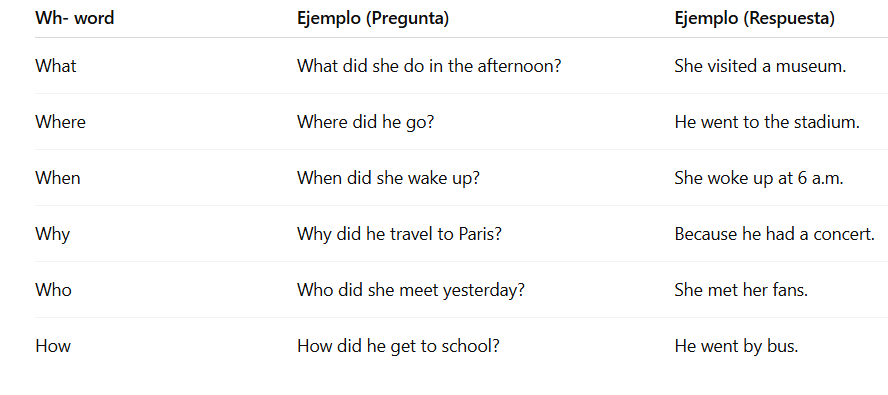
Task: Click 'Why did he travel to Paris?'
Action: 400,235
